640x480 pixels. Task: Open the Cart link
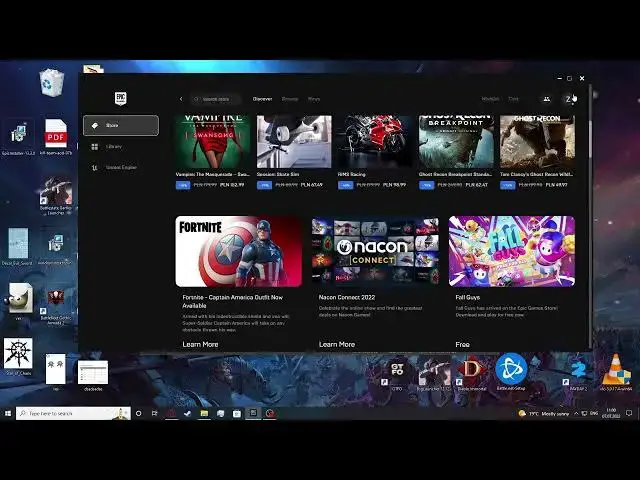(x=513, y=99)
